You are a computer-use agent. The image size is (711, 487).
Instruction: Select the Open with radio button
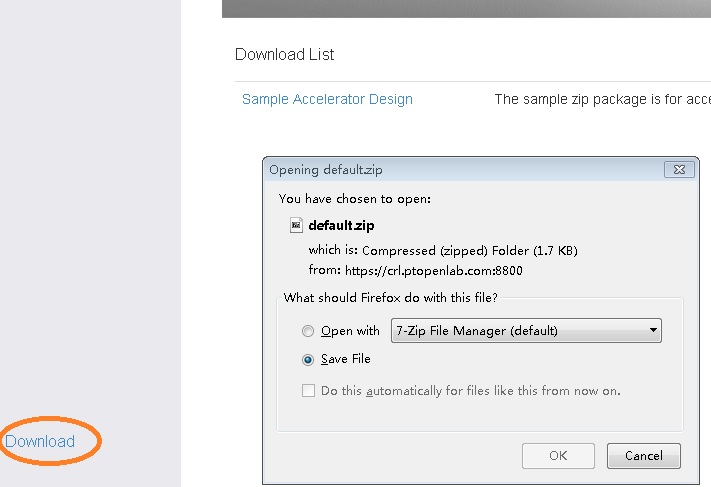click(x=308, y=331)
